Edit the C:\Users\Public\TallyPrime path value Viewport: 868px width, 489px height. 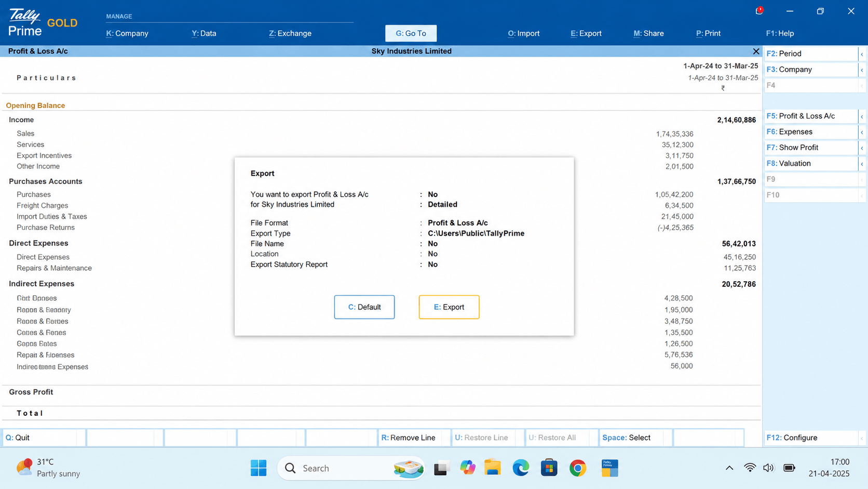476,233
